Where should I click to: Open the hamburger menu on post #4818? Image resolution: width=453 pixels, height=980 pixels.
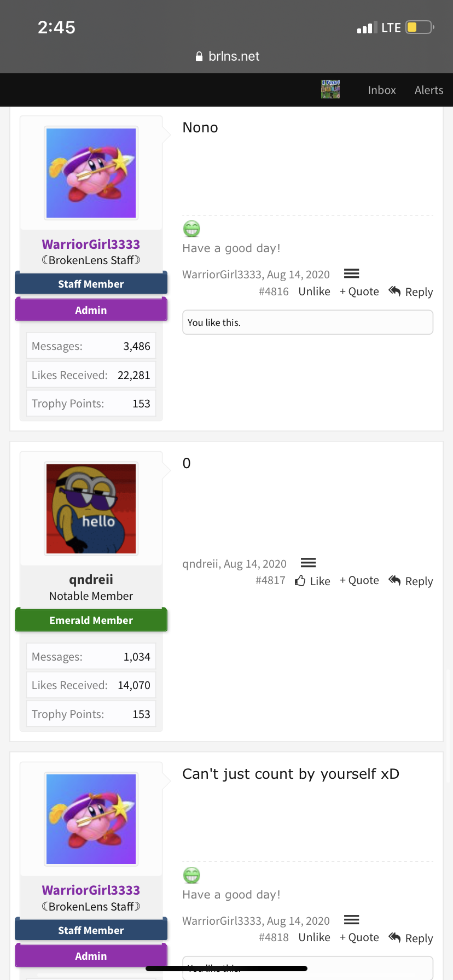pyautogui.click(x=351, y=920)
